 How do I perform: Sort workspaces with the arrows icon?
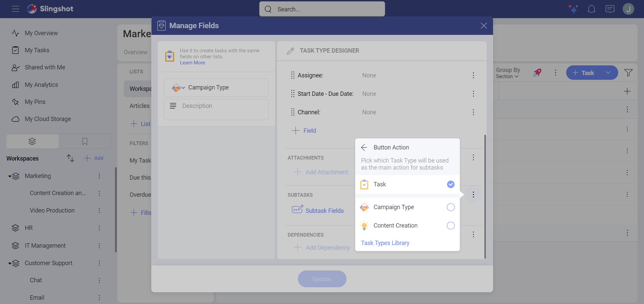pyautogui.click(x=70, y=158)
